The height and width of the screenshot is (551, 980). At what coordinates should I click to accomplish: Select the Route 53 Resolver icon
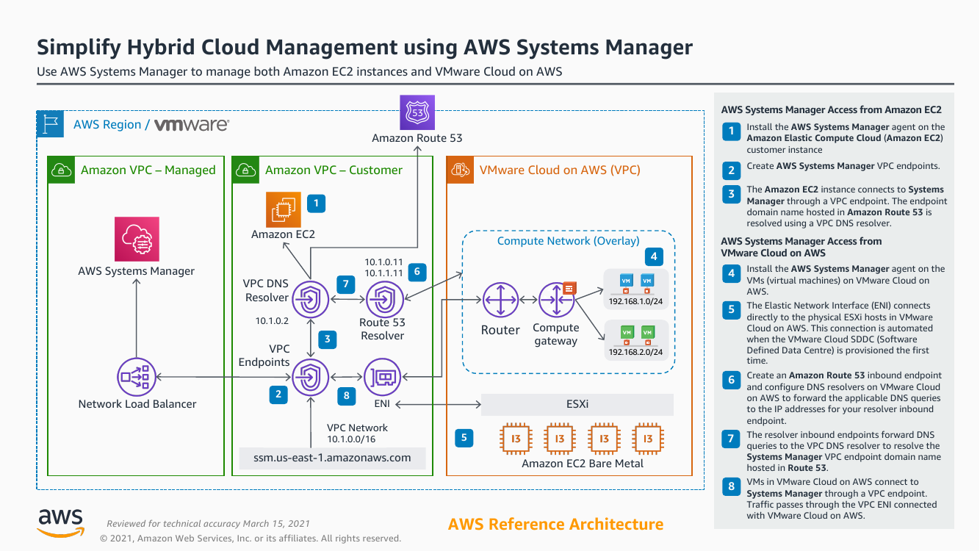pyautogui.click(x=384, y=299)
